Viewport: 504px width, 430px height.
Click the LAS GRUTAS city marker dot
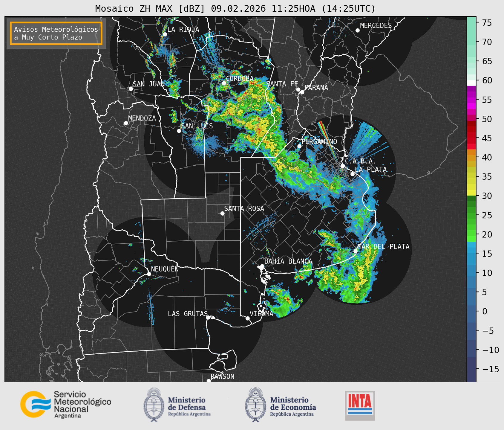pyautogui.click(x=208, y=317)
